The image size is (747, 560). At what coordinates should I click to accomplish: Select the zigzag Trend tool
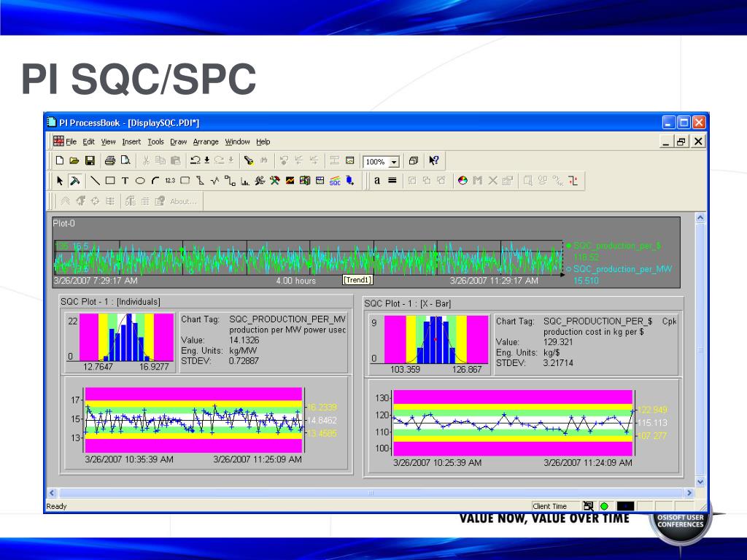point(215,181)
